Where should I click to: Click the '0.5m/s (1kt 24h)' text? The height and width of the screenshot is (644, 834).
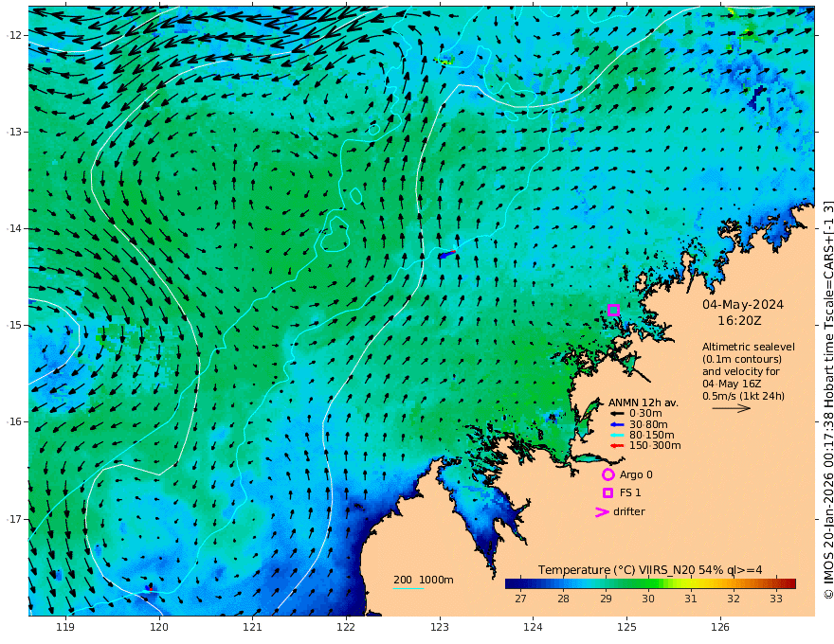pyautogui.click(x=743, y=396)
